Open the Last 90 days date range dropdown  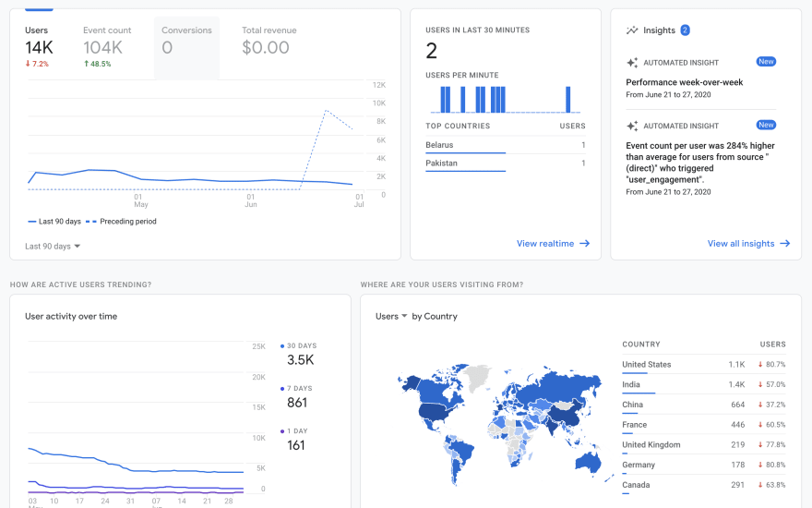tap(53, 247)
